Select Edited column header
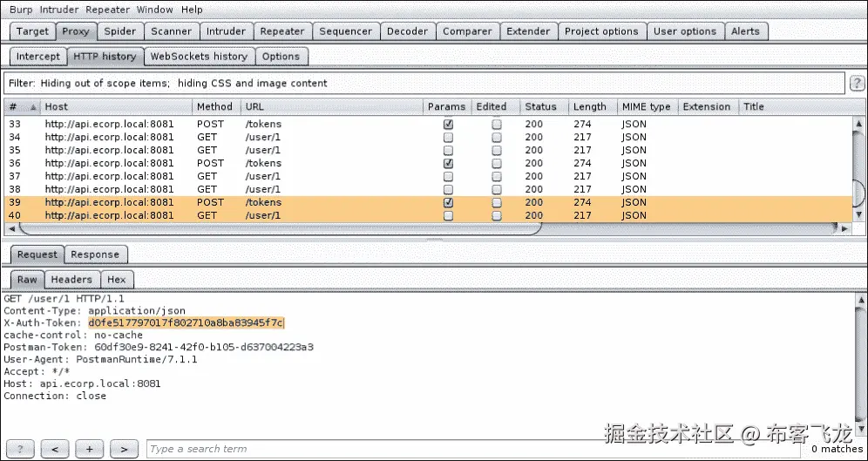Image resolution: width=868 pixels, height=461 pixels. click(x=496, y=107)
